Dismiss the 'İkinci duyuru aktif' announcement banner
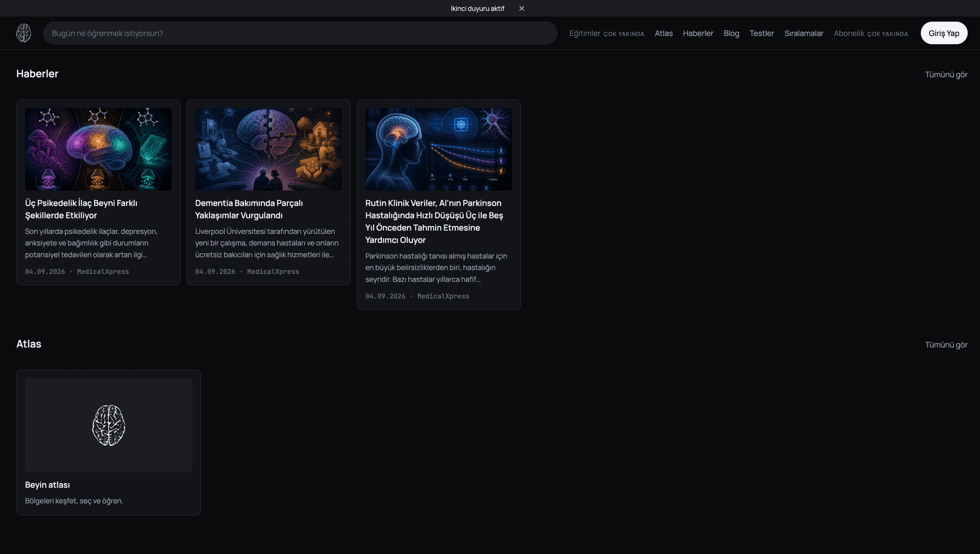 tap(522, 9)
